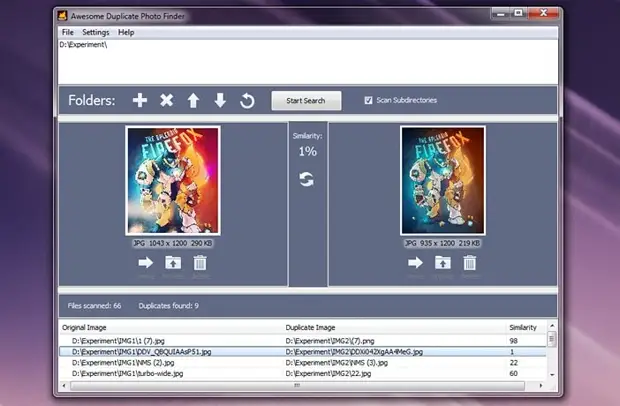Click the left Firefox poster thumbnail
Image resolution: width=620 pixels, height=406 pixels.
[173, 181]
